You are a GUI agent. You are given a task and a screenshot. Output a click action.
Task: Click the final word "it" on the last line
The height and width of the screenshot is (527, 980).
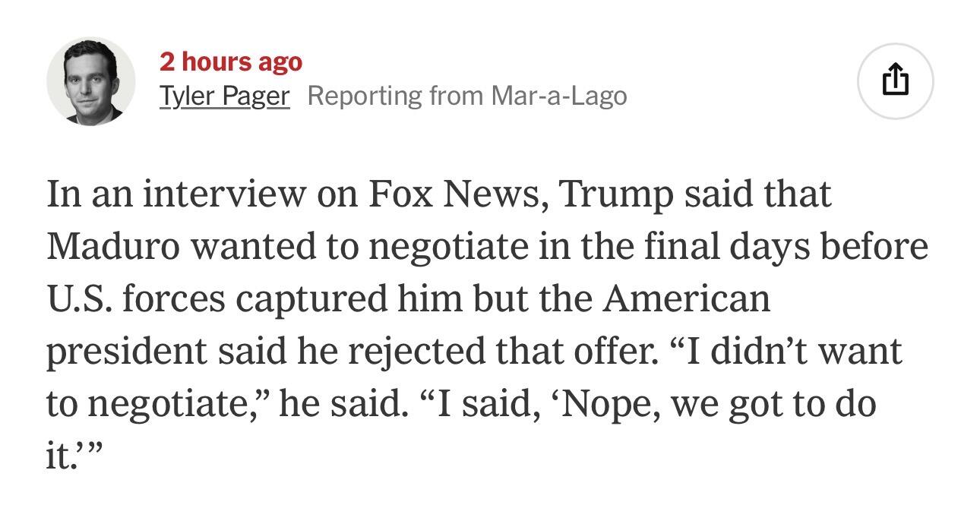coord(59,456)
